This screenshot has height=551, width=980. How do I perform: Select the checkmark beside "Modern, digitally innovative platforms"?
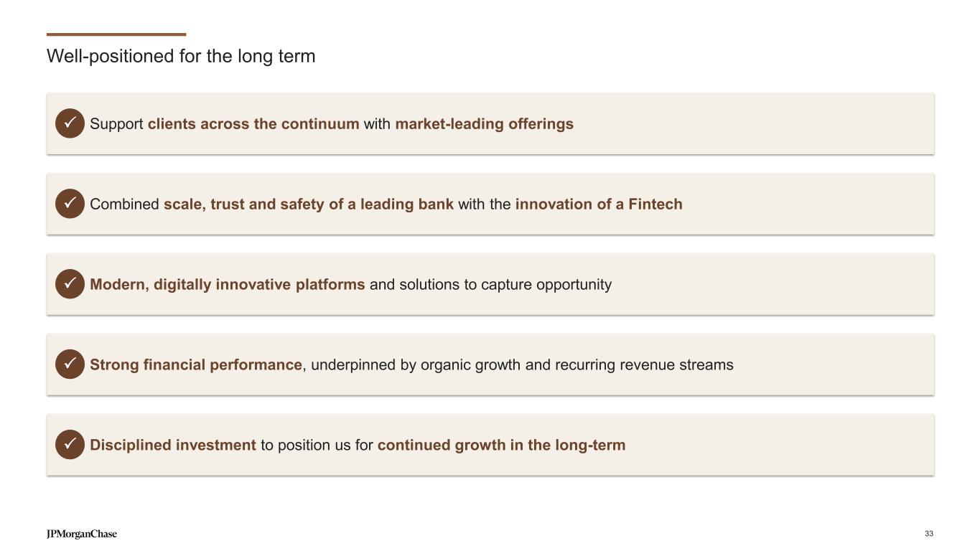click(70, 284)
